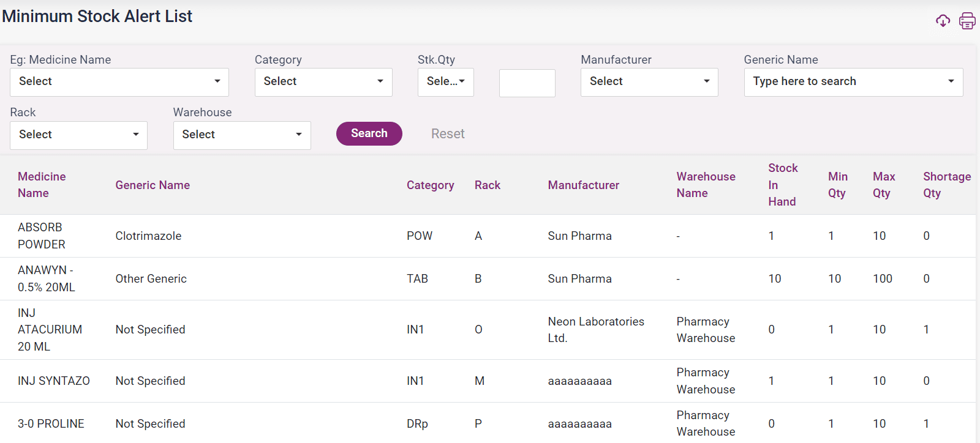Click the Reset link
980x443 pixels.
coord(447,134)
